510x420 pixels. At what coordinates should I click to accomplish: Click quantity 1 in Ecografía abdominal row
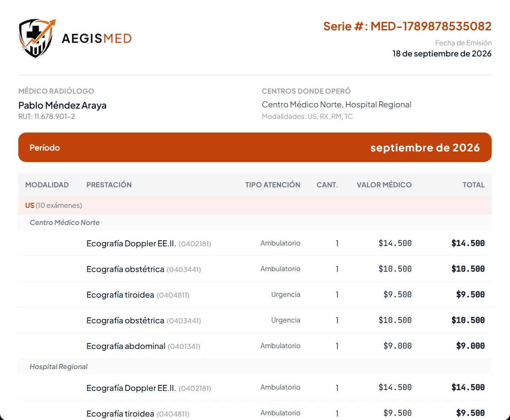[337, 346]
